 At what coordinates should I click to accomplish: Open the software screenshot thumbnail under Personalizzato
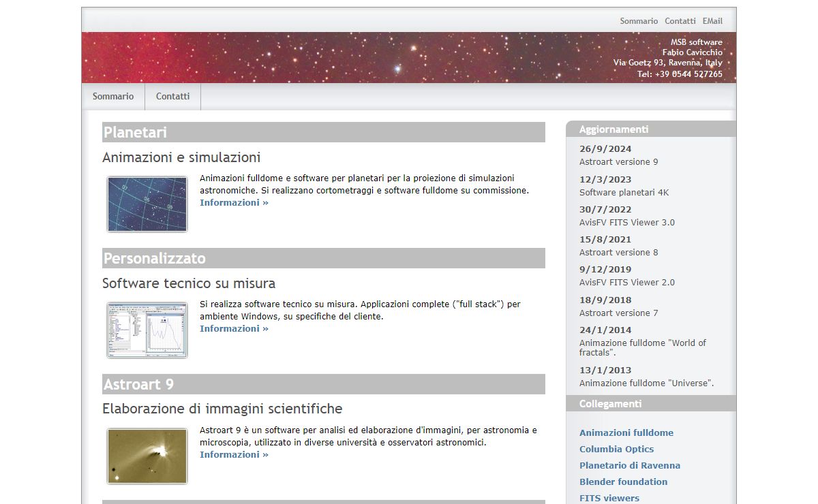point(147,330)
